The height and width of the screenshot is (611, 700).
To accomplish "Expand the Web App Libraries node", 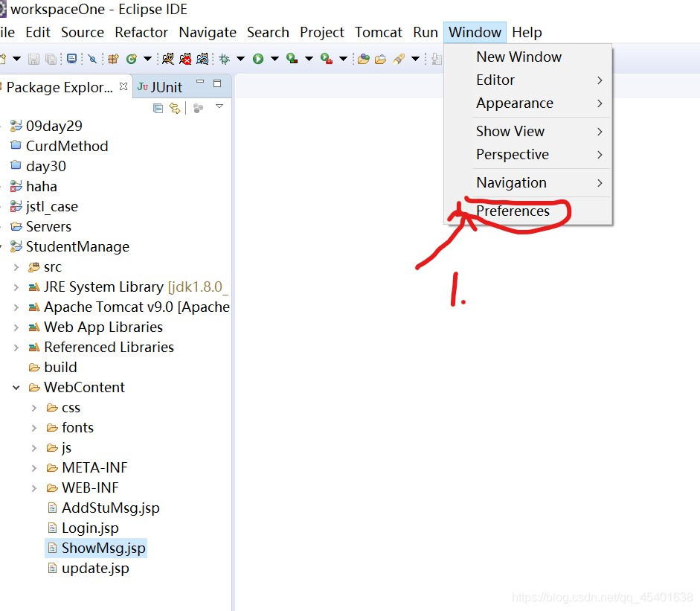I will (x=16, y=327).
